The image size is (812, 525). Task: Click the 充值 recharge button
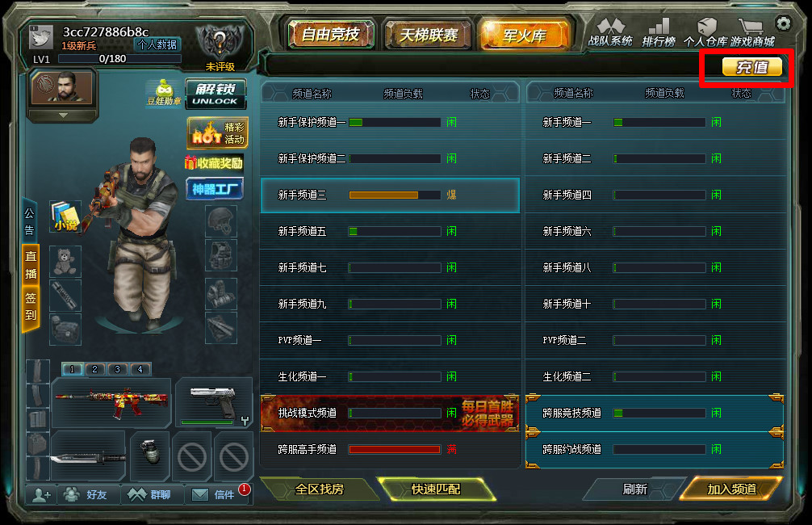[x=752, y=67]
